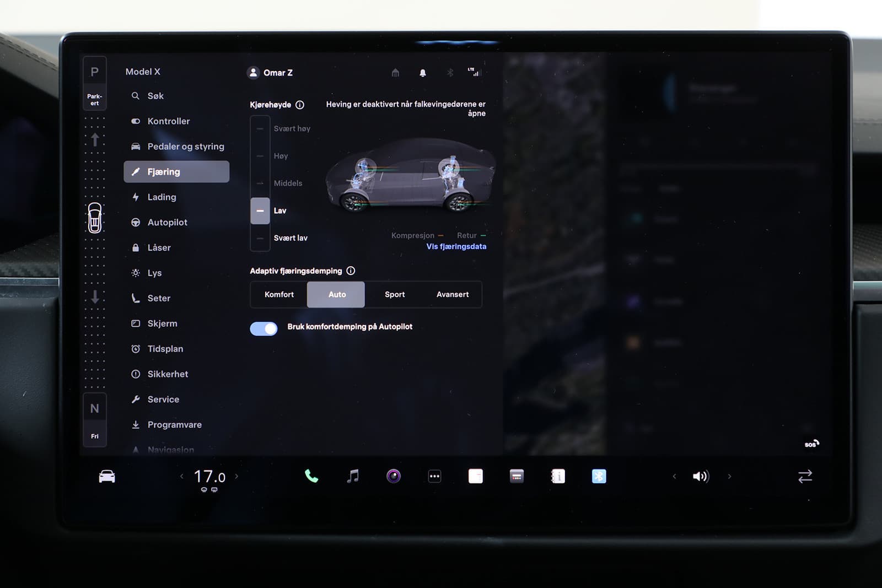Tap the Bluetooth status icon in header
The image size is (882, 588).
click(x=450, y=73)
